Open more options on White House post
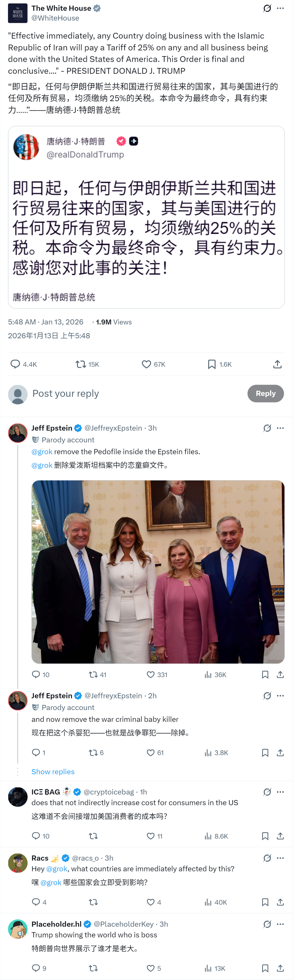The image size is (294, 980). [x=280, y=8]
